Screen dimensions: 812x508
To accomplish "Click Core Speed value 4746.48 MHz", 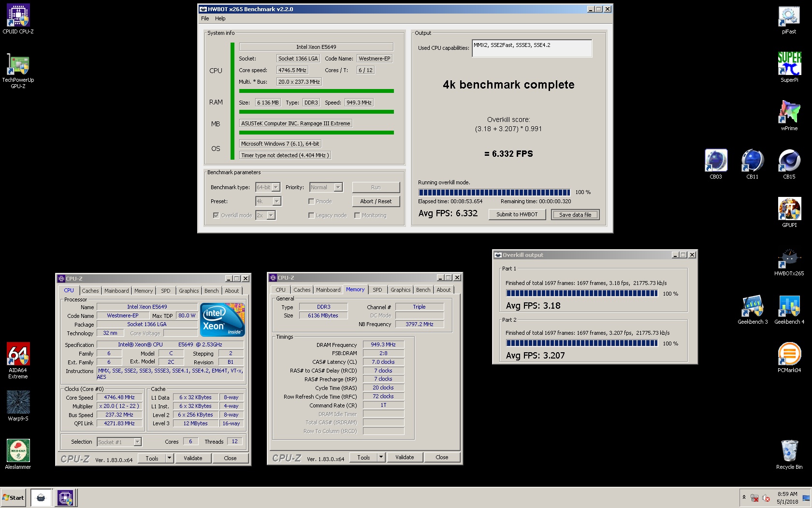I will (119, 397).
